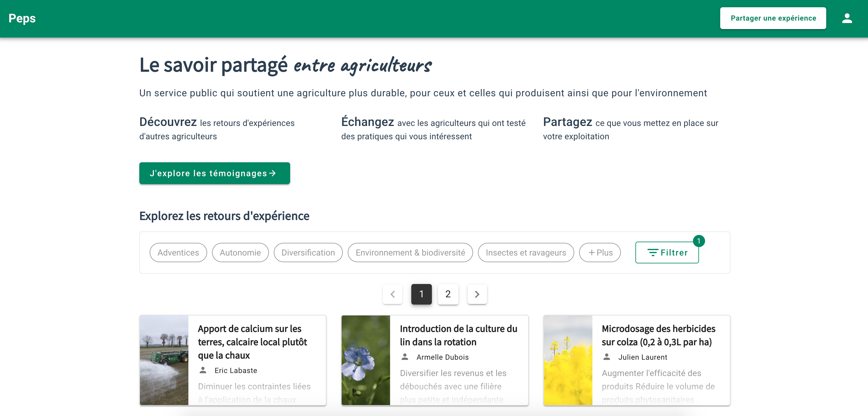The height and width of the screenshot is (416, 868).
Task: Go to previous page chevron
Action: (393, 294)
